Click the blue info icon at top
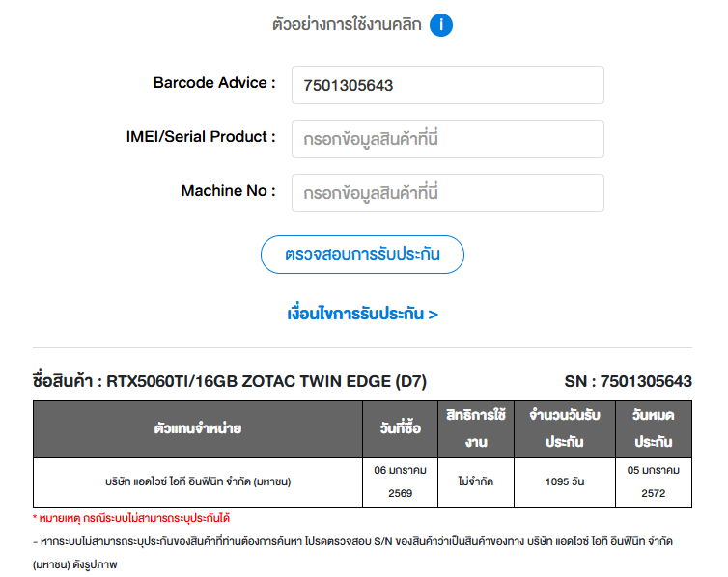The width and height of the screenshot is (728, 577). pyautogui.click(x=441, y=25)
